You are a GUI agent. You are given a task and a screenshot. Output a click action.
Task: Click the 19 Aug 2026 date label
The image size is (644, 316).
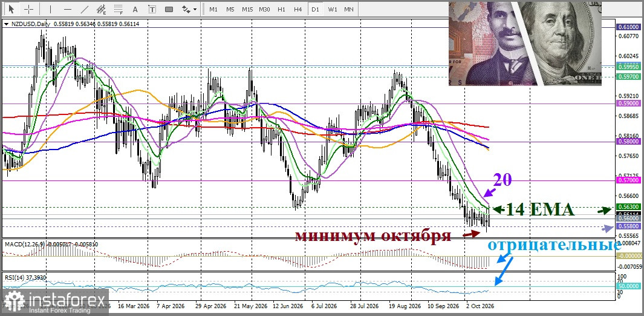tap(406, 306)
